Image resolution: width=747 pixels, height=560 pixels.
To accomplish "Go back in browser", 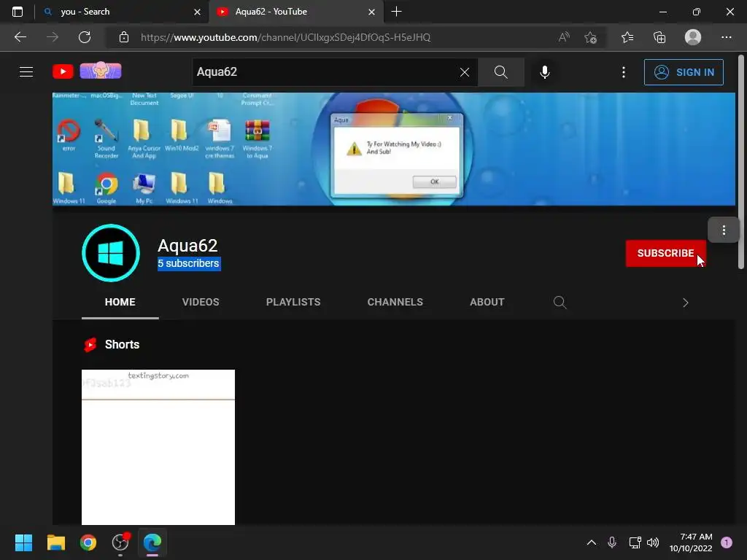I will coord(20,37).
